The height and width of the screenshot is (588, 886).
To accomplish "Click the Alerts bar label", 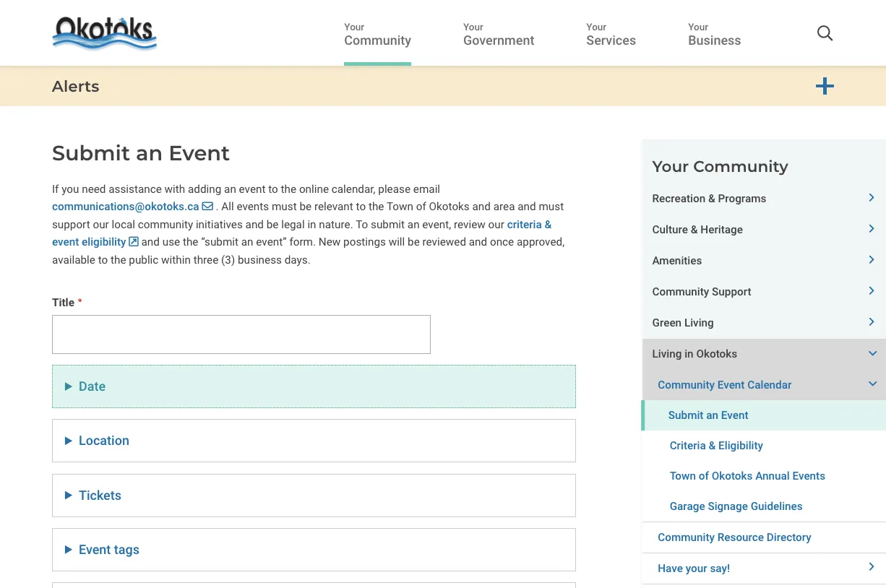I will 76,87.
